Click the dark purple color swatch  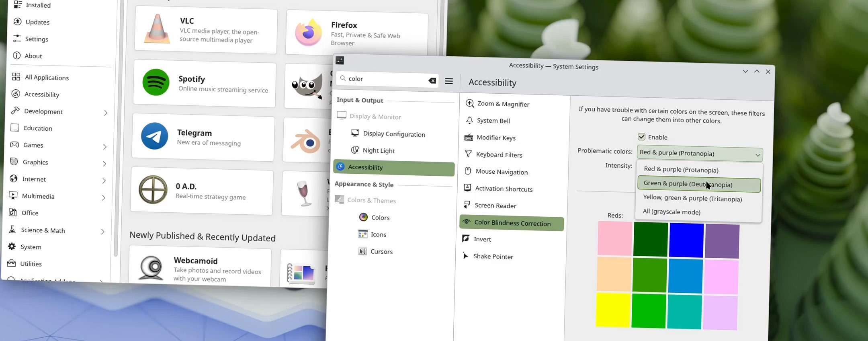[722, 241]
